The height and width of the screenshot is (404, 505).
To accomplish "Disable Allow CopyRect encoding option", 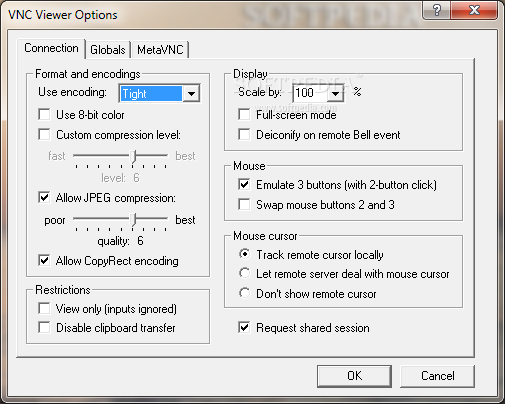I will [44, 260].
